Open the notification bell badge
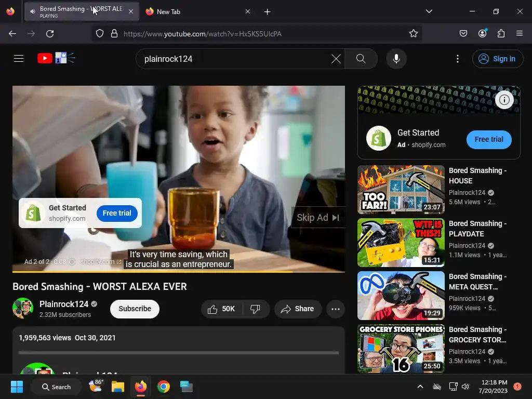This screenshot has width=532, height=399. [x=517, y=387]
